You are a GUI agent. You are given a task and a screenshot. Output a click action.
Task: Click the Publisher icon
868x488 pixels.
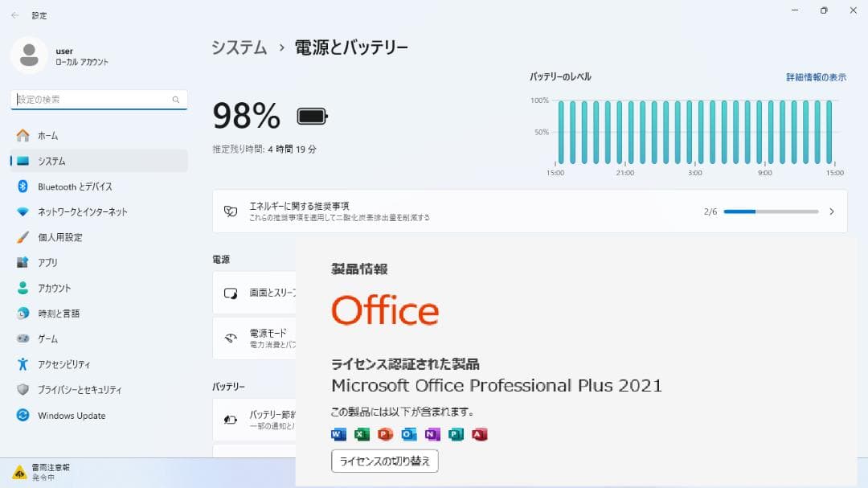click(x=455, y=434)
